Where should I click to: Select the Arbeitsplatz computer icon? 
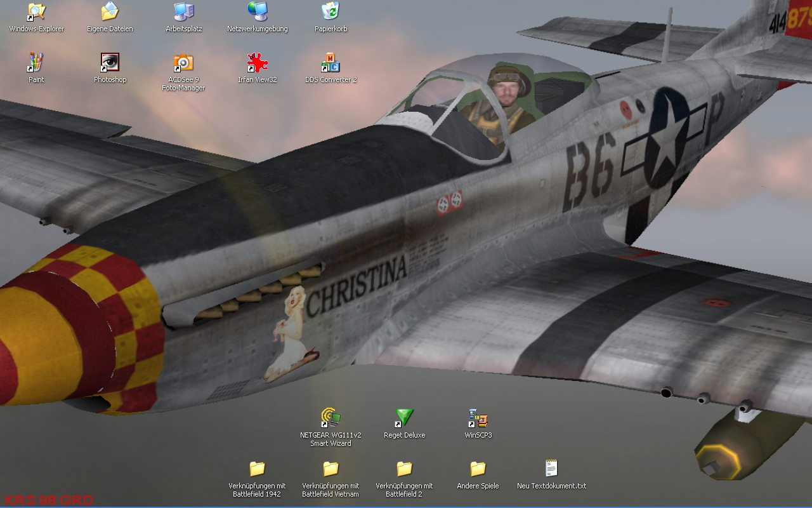[x=183, y=11]
